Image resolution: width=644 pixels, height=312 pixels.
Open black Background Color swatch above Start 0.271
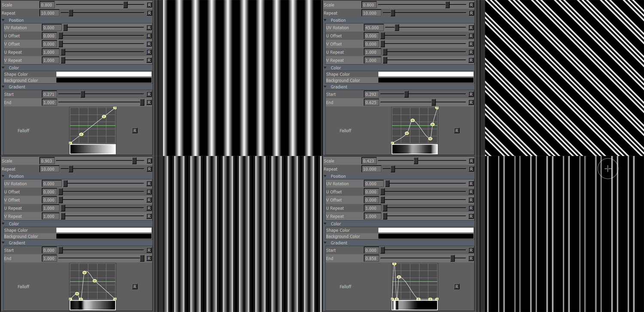point(104,80)
